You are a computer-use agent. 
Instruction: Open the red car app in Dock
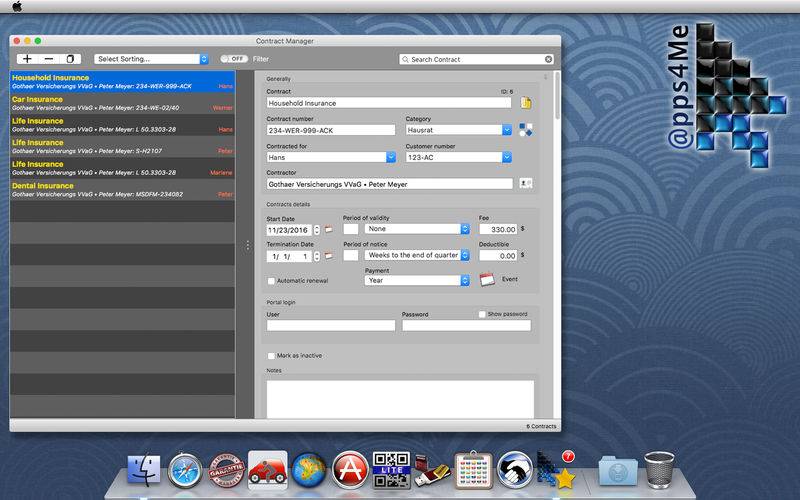click(x=267, y=470)
